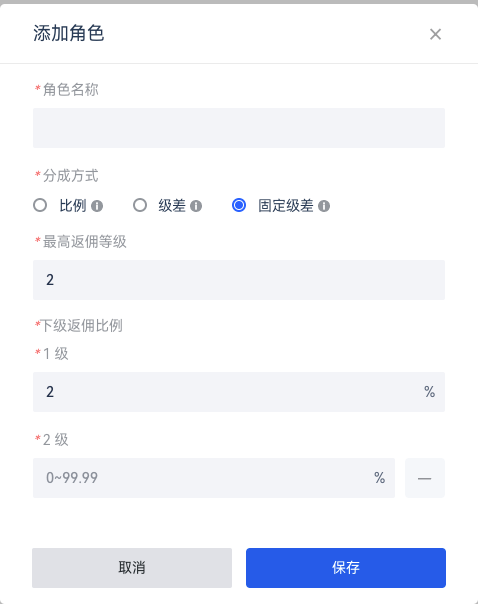Close the 添加角色 dialog with X icon
The width and height of the screenshot is (478, 604).
(435, 34)
